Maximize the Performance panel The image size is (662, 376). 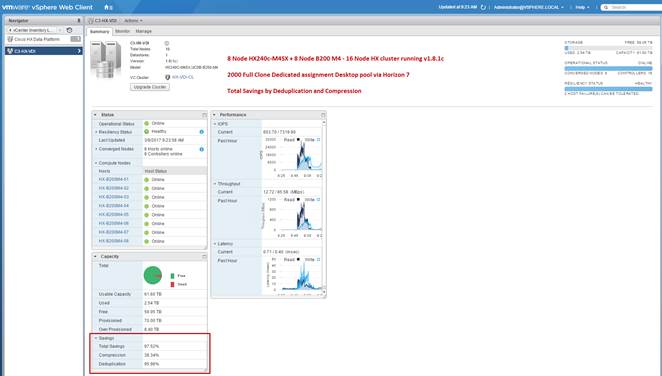pos(323,115)
